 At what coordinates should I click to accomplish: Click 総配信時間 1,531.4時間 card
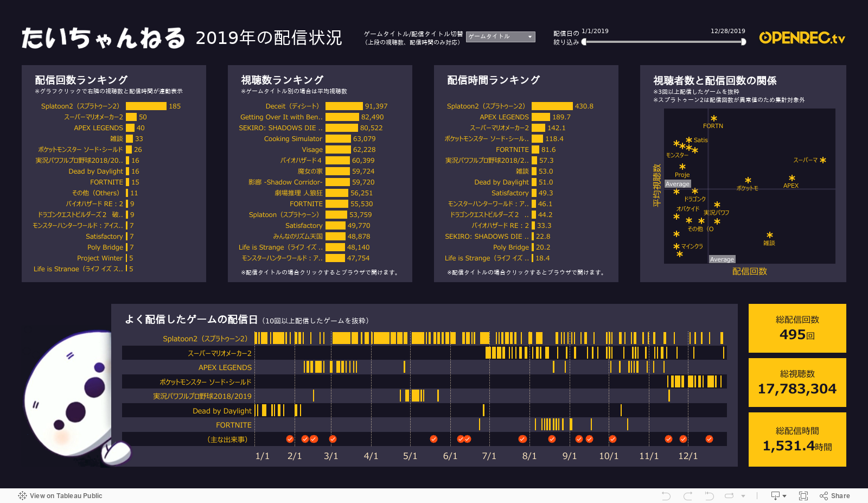pos(797,440)
